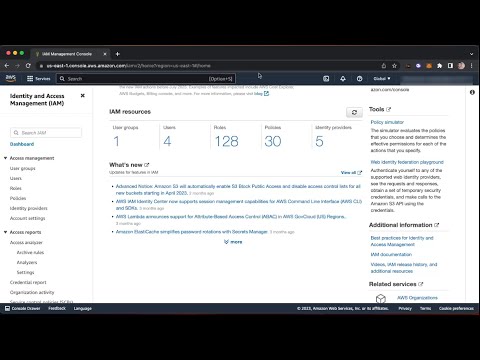This screenshot has height=360, width=480.
Task: Open the Console Drawer
Action: [23, 308]
